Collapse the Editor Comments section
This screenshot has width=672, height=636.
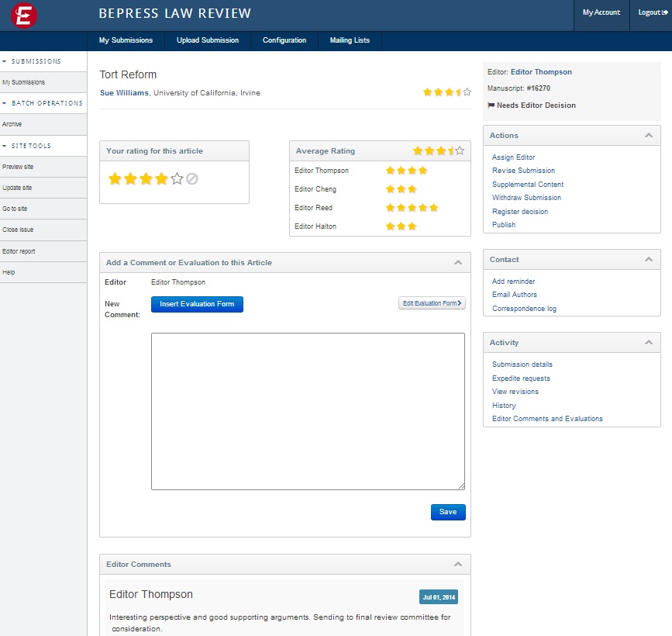458,565
